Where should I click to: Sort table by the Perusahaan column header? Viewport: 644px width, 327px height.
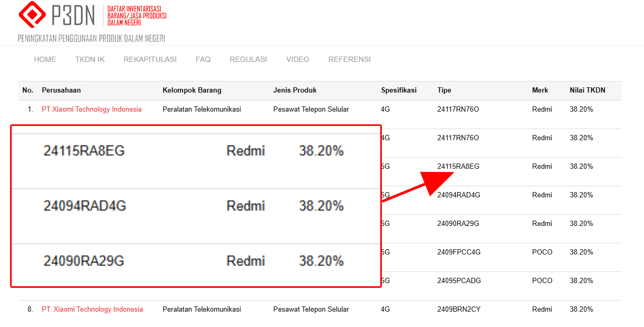coord(61,90)
